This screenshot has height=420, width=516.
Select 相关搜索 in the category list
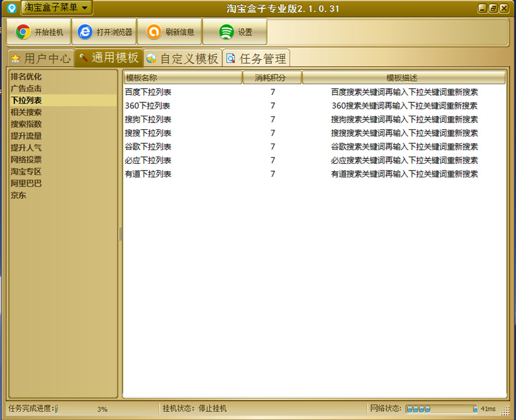63,112
